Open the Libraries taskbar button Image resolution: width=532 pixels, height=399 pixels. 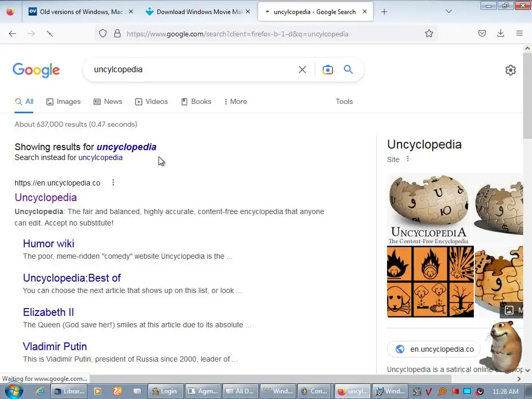click(x=69, y=391)
